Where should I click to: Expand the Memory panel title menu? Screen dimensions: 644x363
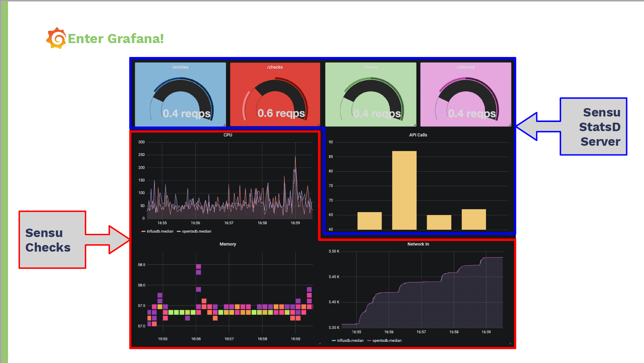(x=228, y=244)
